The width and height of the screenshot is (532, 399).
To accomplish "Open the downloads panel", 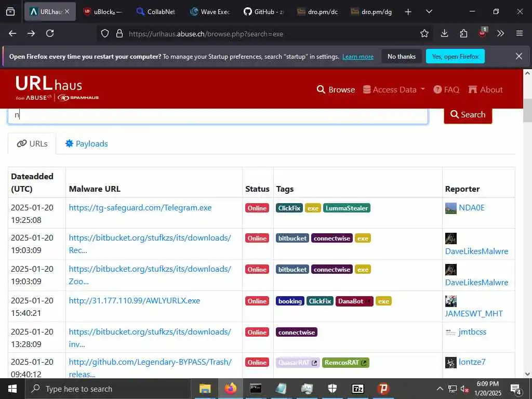I will [445, 33].
